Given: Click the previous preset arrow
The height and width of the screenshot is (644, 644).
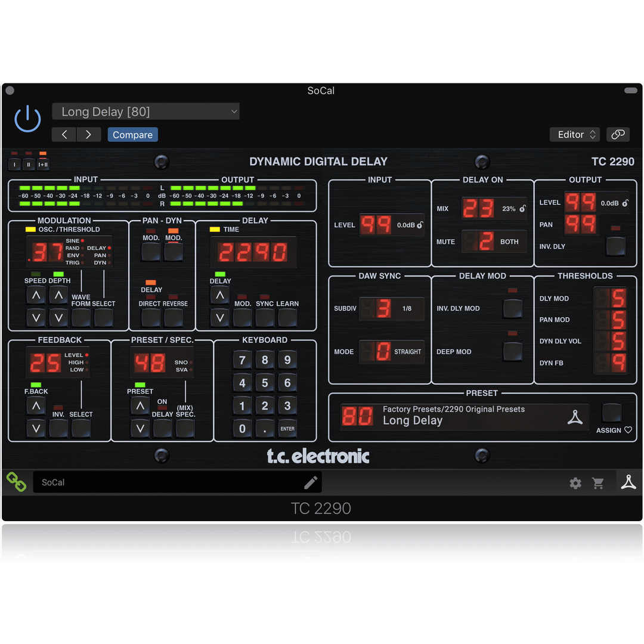Looking at the screenshot, I should tap(64, 134).
